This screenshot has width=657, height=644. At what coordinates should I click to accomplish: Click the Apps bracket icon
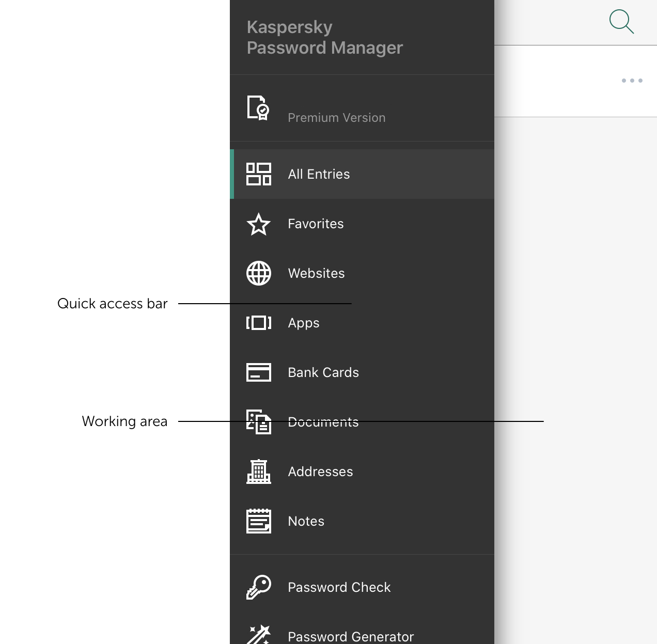click(x=259, y=323)
